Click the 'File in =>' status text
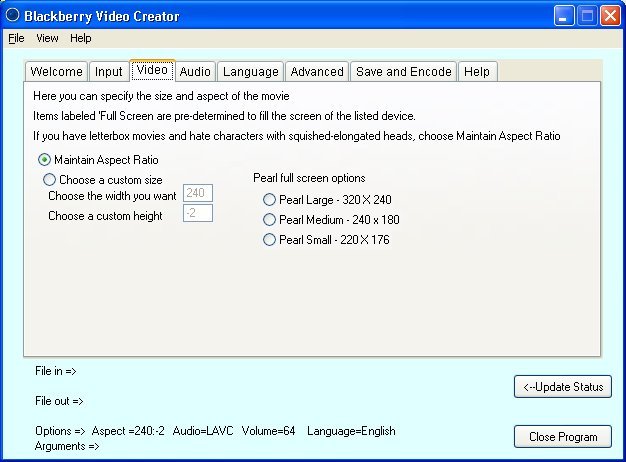This screenshot has height=462, width=626. tap(55, 371)
